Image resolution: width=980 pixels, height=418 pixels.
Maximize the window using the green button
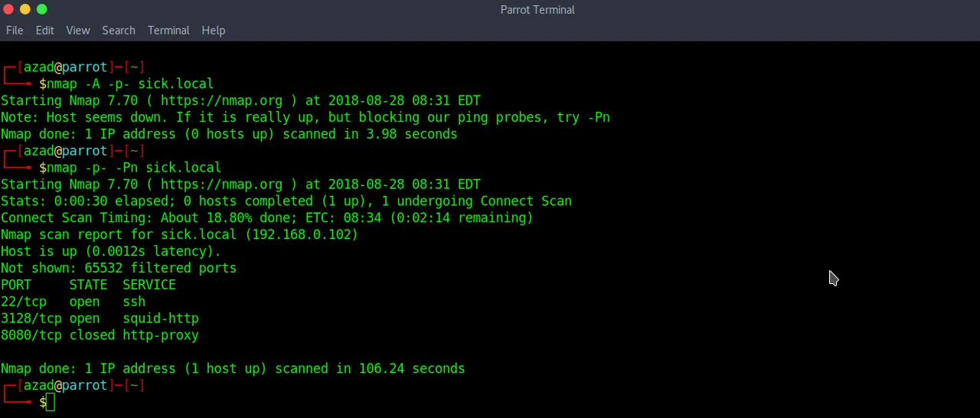(x=42, y=9)
